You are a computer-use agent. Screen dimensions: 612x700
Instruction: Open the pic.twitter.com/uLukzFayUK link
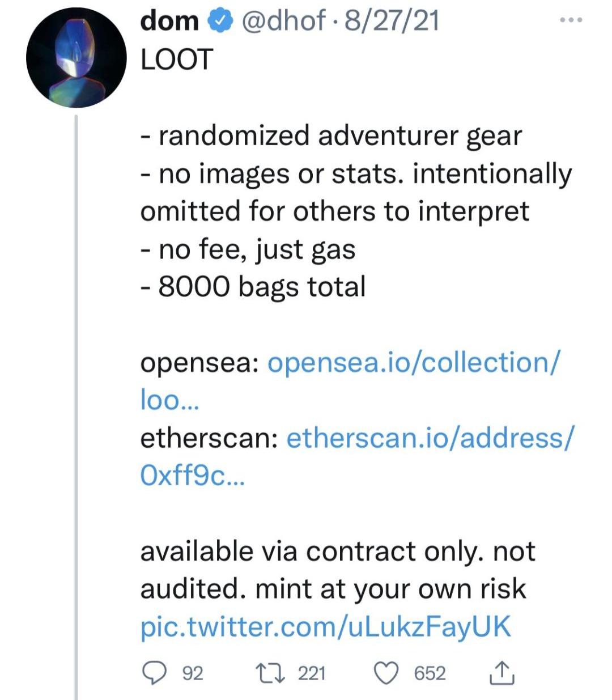pos(325,627)
